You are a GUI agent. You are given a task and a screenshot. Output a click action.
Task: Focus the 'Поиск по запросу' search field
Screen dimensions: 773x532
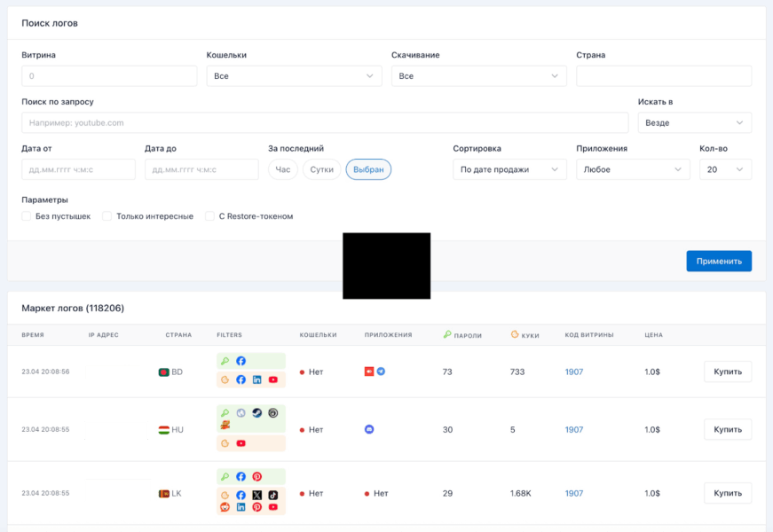[x=325, y=122]
